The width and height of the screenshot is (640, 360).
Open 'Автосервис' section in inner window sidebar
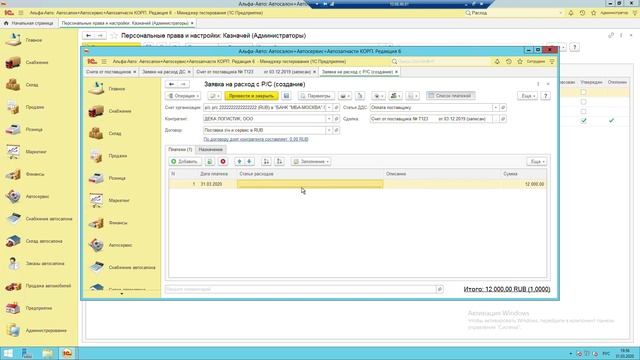tap(120, 245)
